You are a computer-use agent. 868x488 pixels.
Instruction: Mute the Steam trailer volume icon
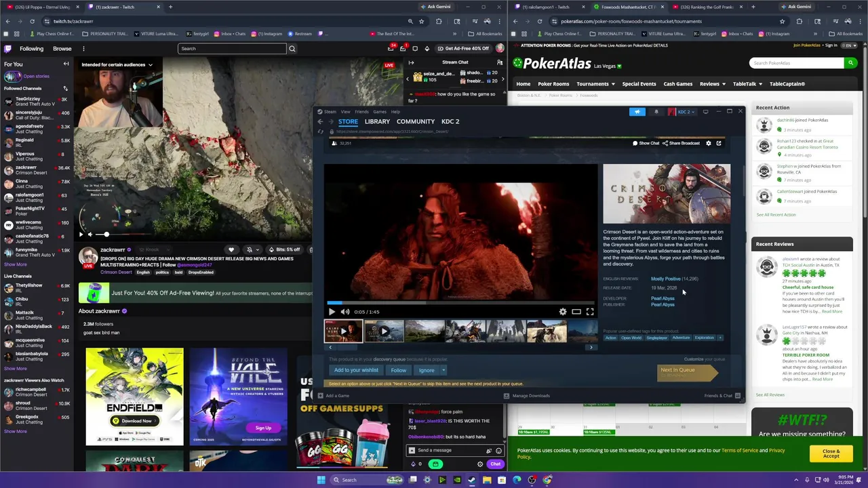tap(345, 312)
